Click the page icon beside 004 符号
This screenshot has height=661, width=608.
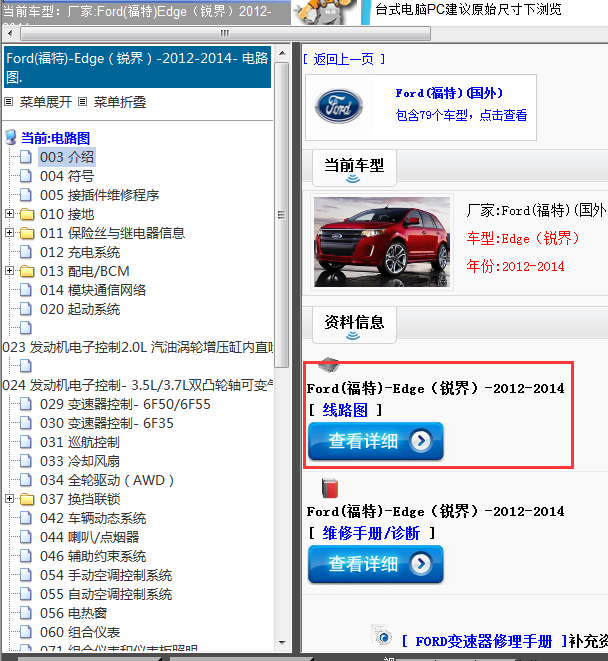(26, 176)
